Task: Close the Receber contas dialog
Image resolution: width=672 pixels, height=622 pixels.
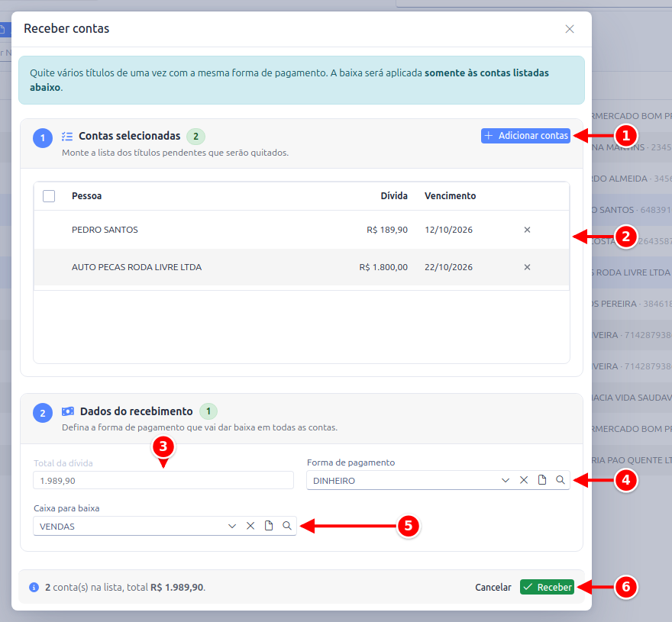Action: [x=570, y=29]
